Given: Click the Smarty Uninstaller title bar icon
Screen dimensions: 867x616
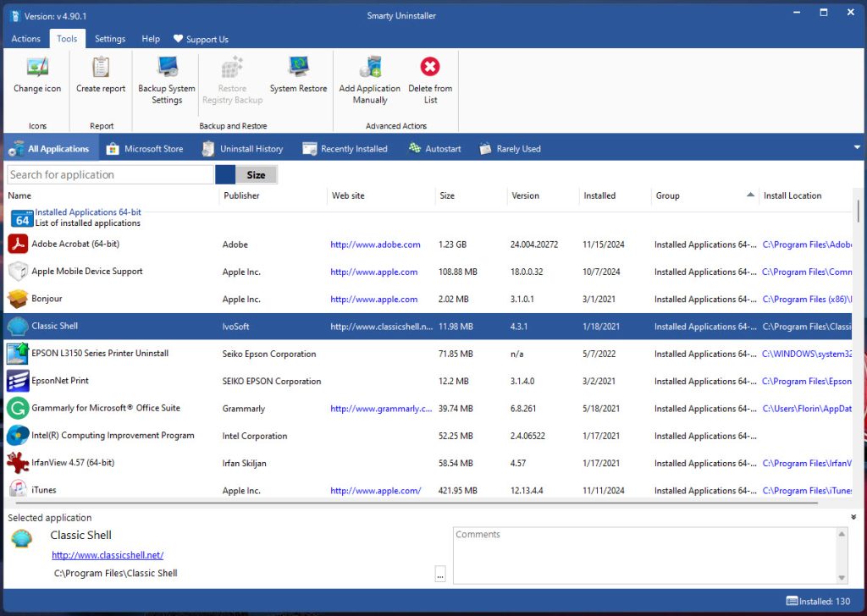Looking at the screenshot, I should pos(15,16).
